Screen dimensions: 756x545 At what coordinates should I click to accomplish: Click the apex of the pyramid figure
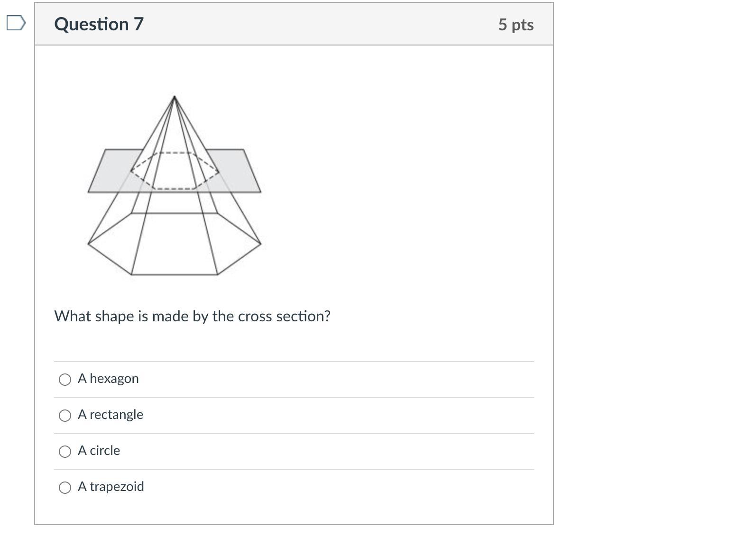(174, 97)
